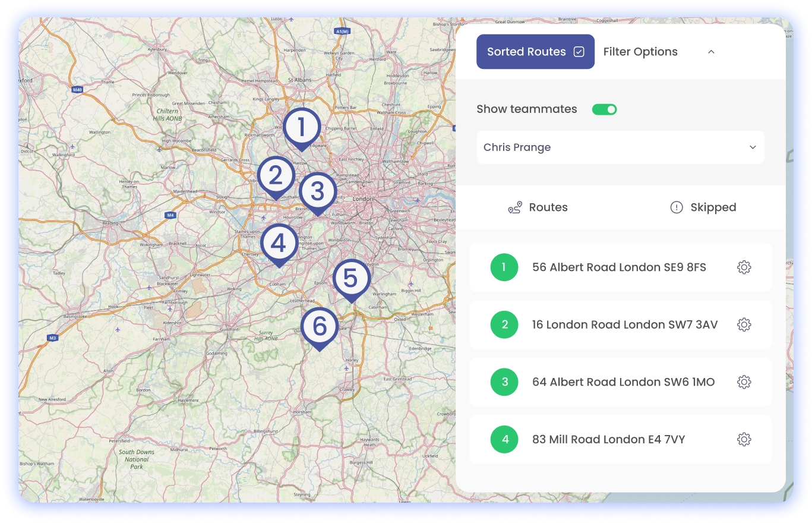
Task: Click green badge 2 in route list
Action: (504, 324)
